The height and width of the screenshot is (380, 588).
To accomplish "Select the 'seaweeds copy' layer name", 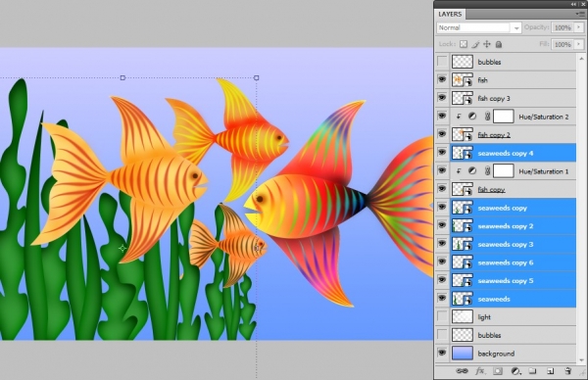I will click(x=502, y=208).
